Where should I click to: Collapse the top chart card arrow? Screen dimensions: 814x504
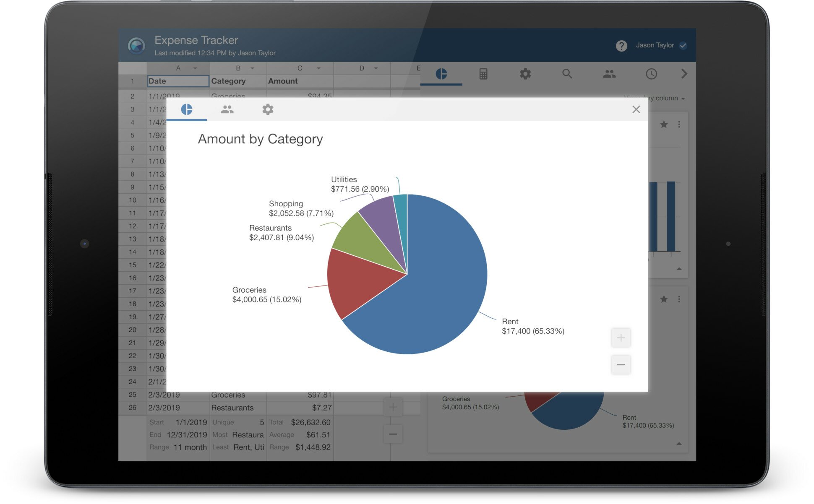[679, 269]
